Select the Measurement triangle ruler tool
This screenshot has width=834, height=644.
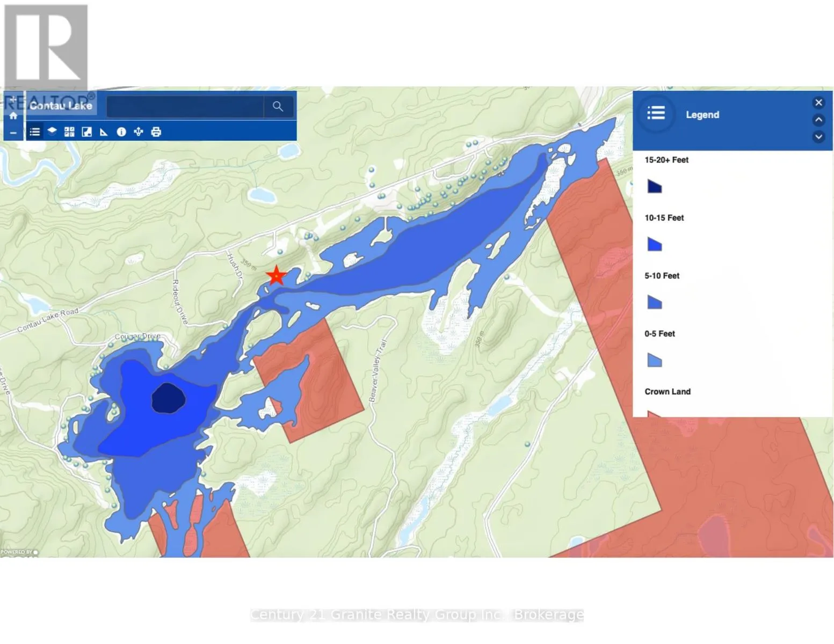click(104, 132)
